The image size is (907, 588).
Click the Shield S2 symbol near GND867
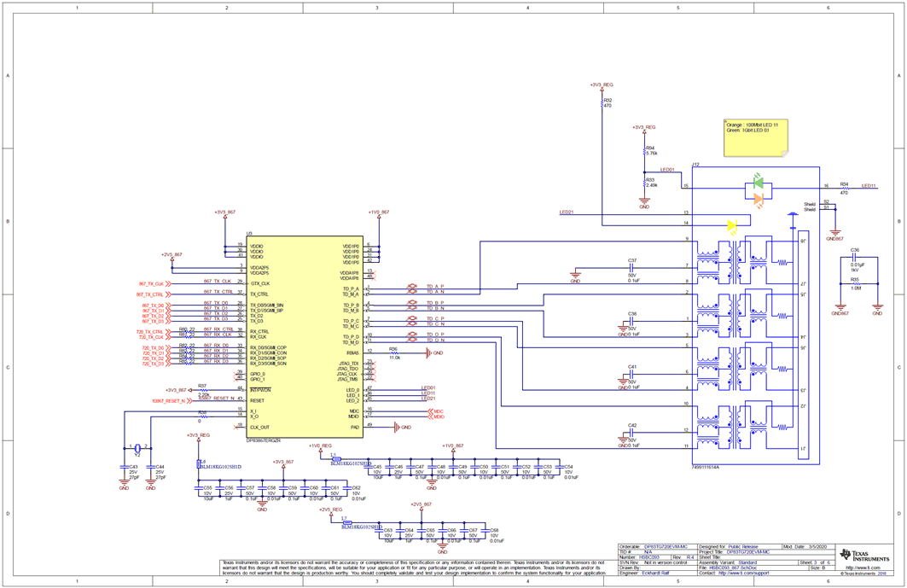[826, 203]
